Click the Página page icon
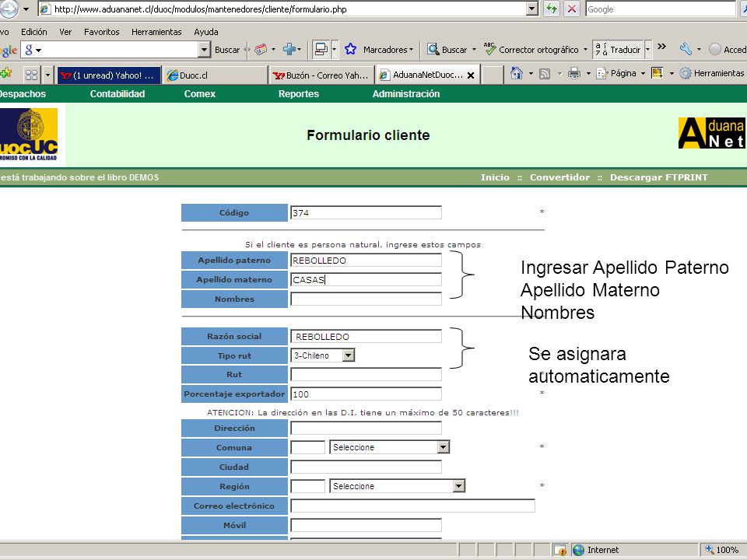This screenshot has width=747, height=560. 602,73
